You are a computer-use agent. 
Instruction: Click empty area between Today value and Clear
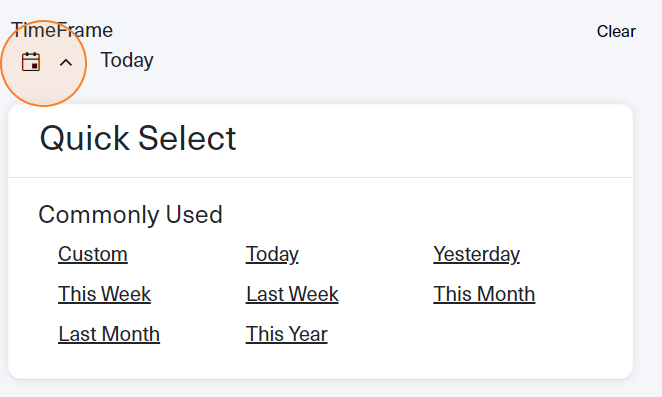[x=374, y=60]
